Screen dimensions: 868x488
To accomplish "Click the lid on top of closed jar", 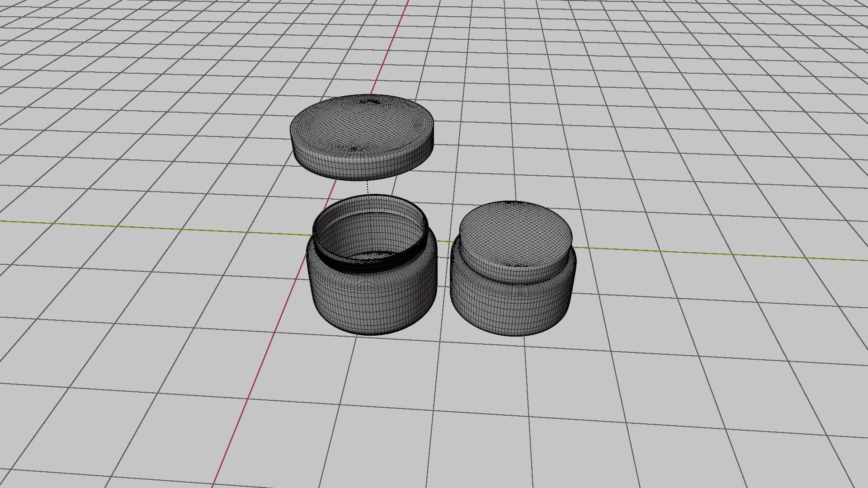I will coord(515,242).
